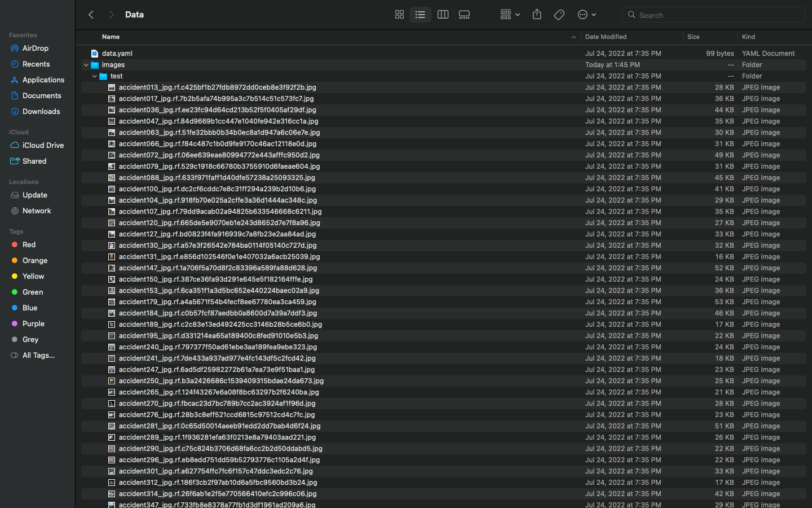Collapse the test folder
The image size is (812, 508).
94,76
